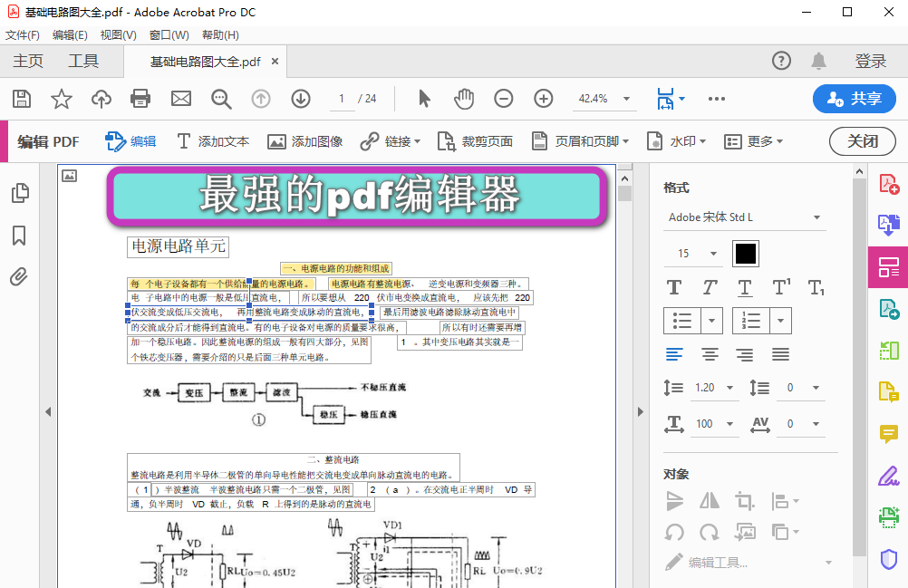Click the page number input field

pos(342,99)
